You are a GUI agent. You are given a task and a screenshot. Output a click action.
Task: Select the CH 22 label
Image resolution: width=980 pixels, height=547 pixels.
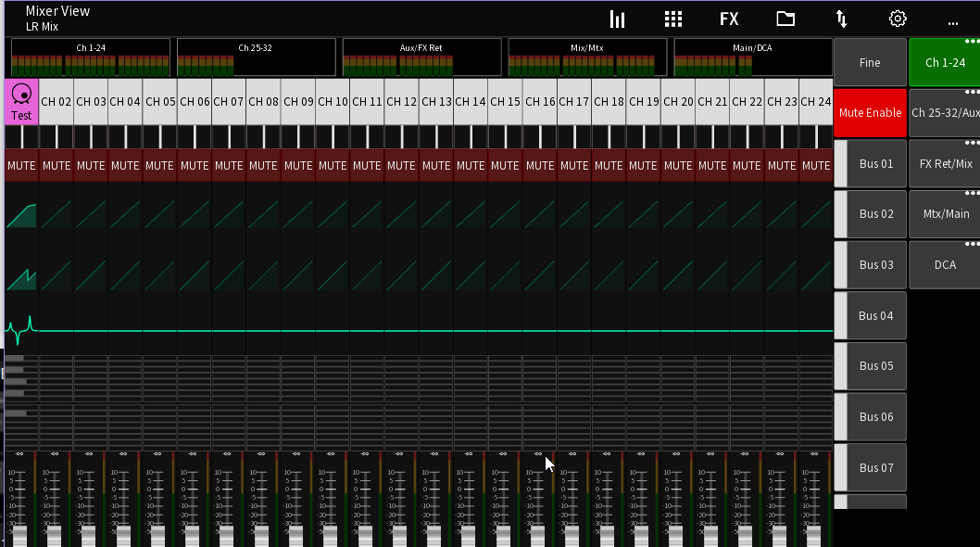(x=747, y=101)
